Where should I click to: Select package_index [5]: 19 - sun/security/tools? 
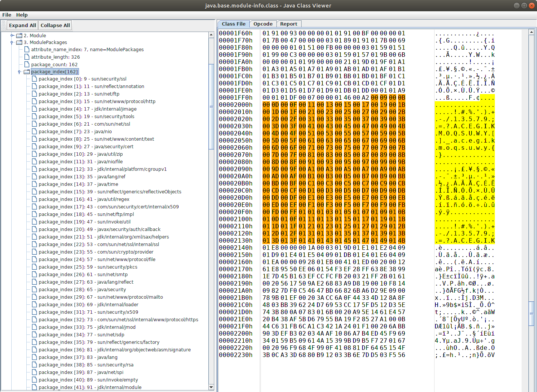[86, 116]
